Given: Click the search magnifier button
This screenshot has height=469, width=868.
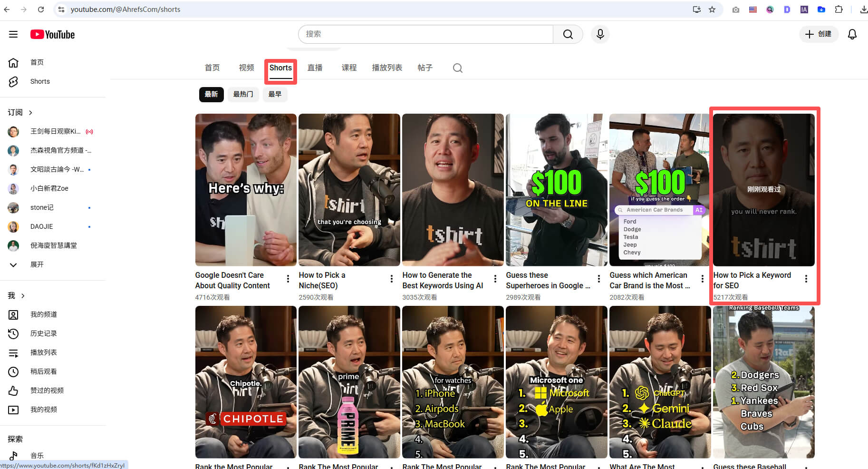Looking at the screenshot, I should [568, 34].
